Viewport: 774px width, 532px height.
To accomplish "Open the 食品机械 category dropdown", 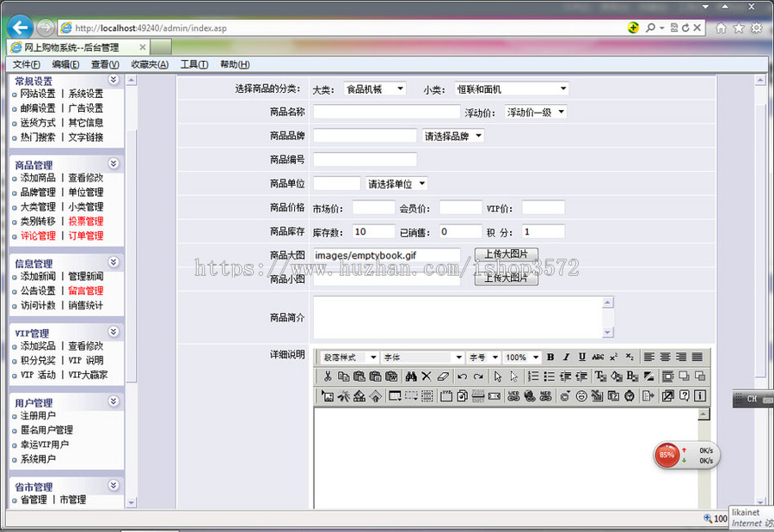I will pyautogui.click(x=377, y=88).
